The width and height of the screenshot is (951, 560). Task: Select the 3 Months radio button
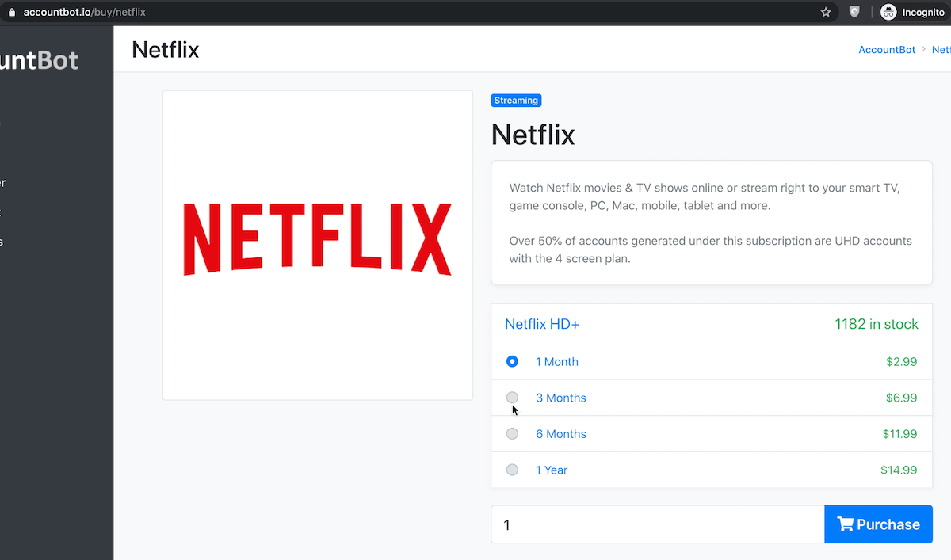pos(512,398)
